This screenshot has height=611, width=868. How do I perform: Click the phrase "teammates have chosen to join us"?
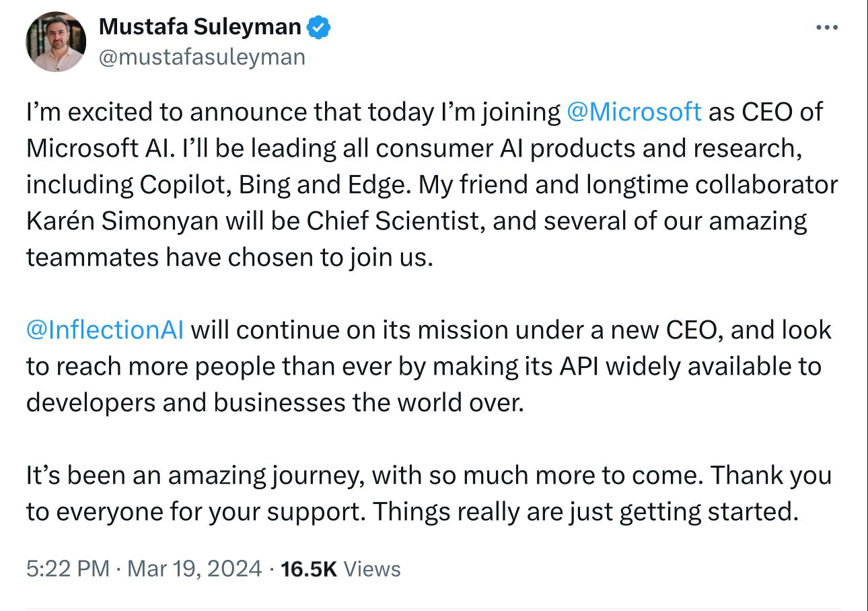pyautogui.click(x=229, y=258)
